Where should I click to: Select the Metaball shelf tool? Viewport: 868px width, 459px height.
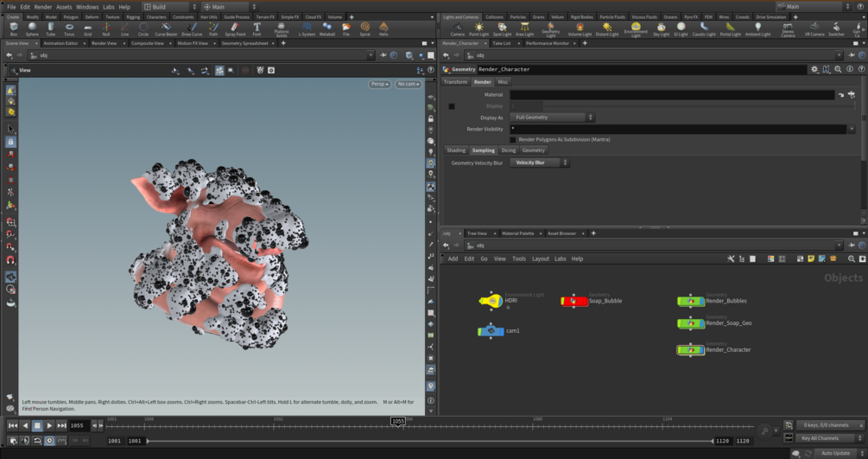[327, 29]
